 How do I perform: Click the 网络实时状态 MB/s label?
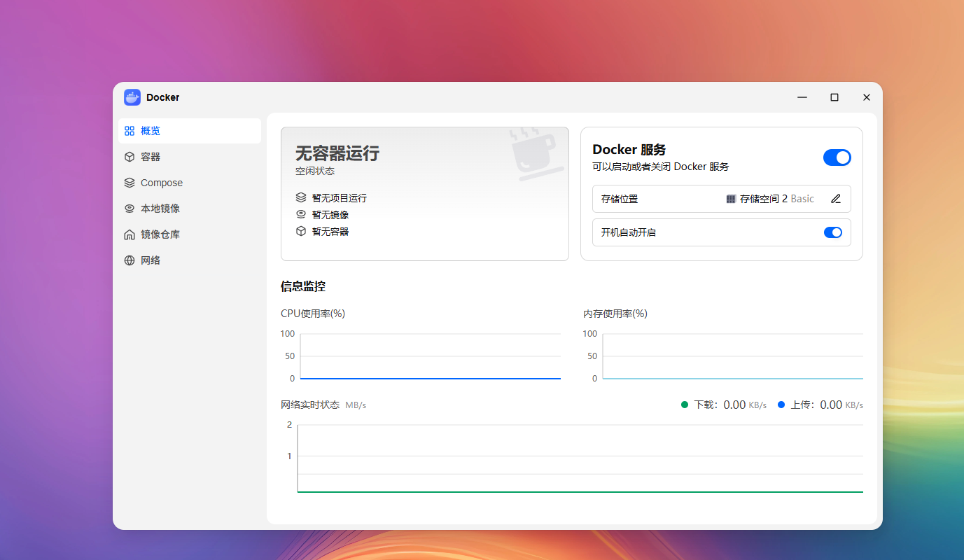pyautogui.click(x=323, y=405)
